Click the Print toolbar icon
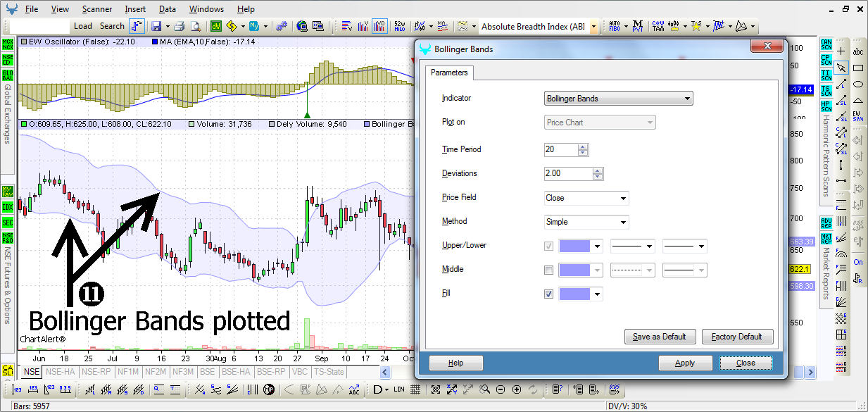This screenshot has height=412, width=868. (180, 26)
